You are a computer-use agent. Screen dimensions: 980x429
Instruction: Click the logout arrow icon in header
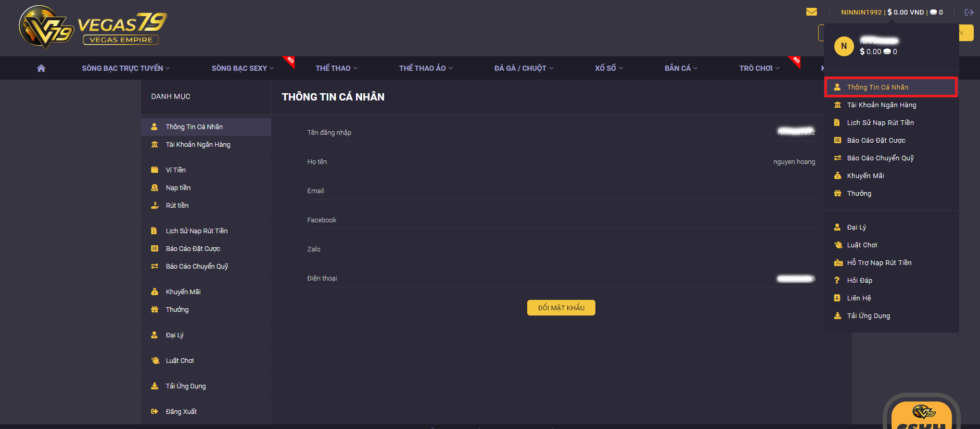tap(969, 12)
